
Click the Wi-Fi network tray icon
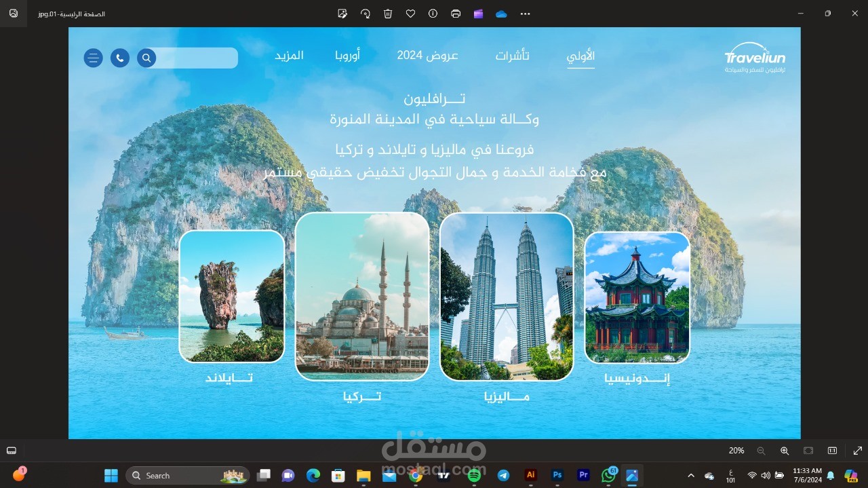click(x=752, y=476)
